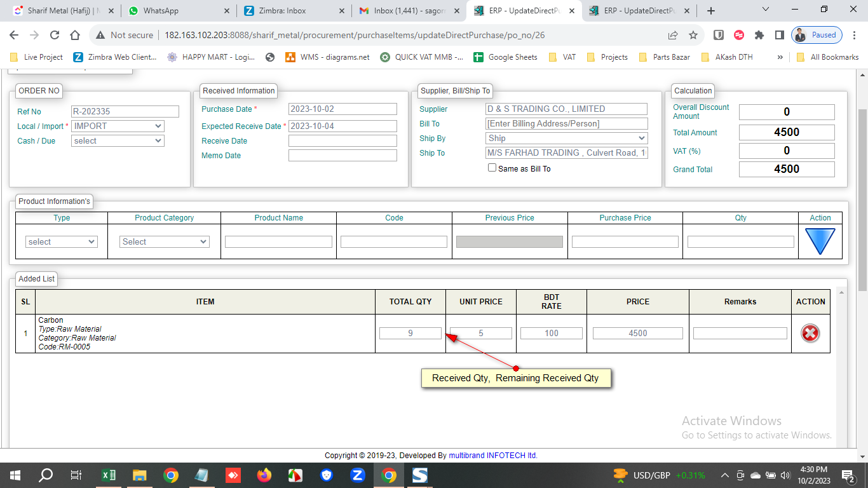
Task: Click the blue down-arrow add product icon
Action: click(820, 241)
